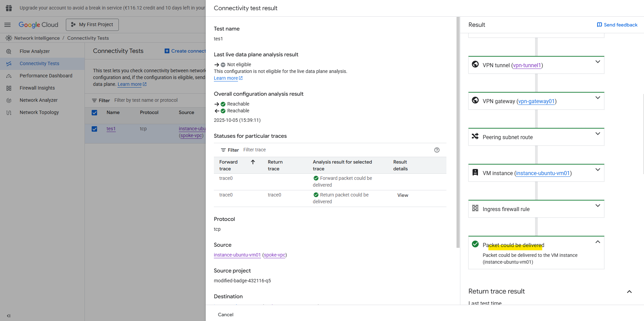Image resolution: width=644 pixels, height=321 pixels.
Task: Click the help icon in trace filter
Action: pyautogui.click(x=437, y=150)
